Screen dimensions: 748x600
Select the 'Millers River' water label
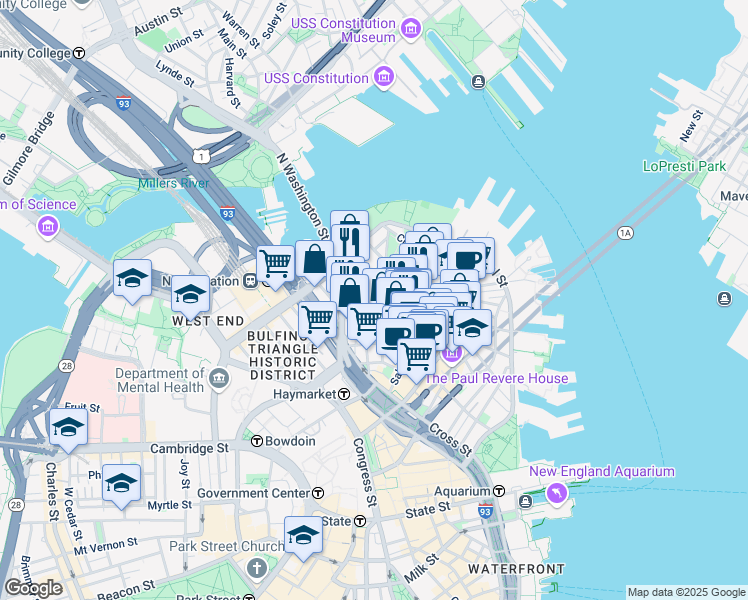(x=174, y=183)
